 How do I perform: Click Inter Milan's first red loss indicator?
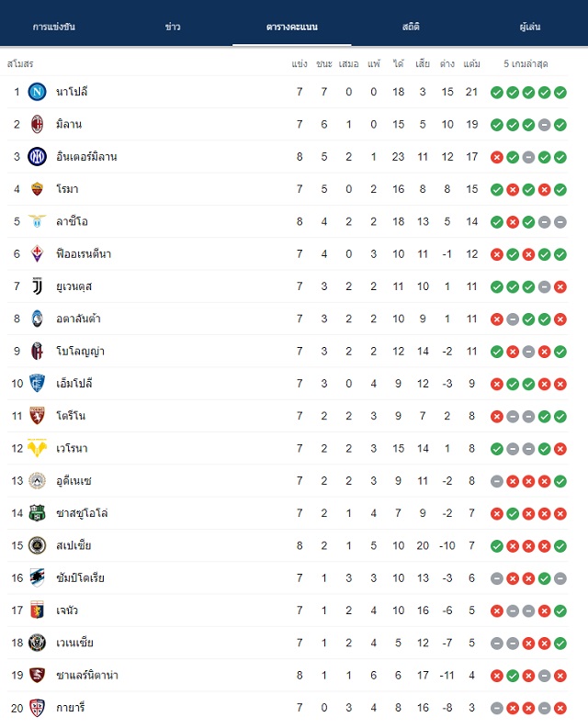[x=497, y=157]
